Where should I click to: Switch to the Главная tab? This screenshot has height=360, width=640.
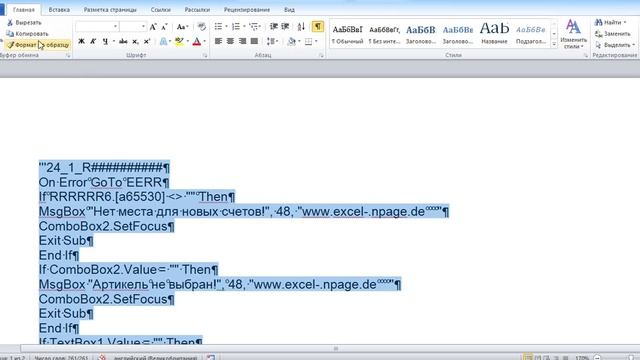24,9
